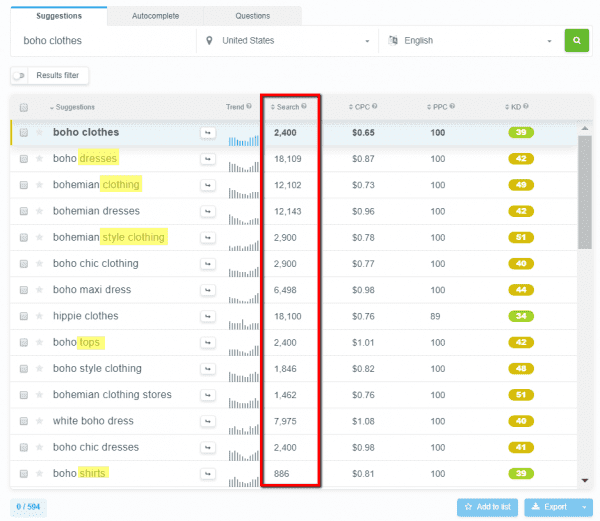Open the English language dropdown
Screen dimensions: 600x521
pyautogui.click(x=470, y=41)
